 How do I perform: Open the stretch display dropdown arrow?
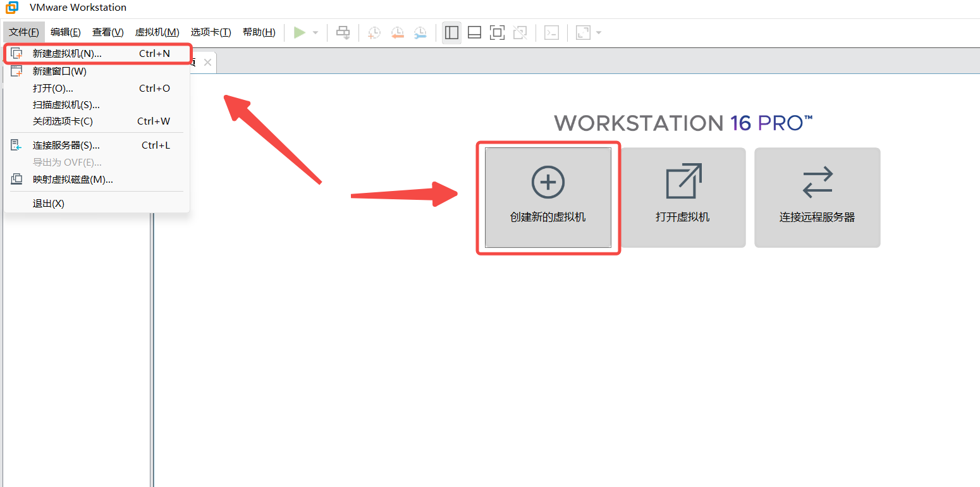[598, 32]
